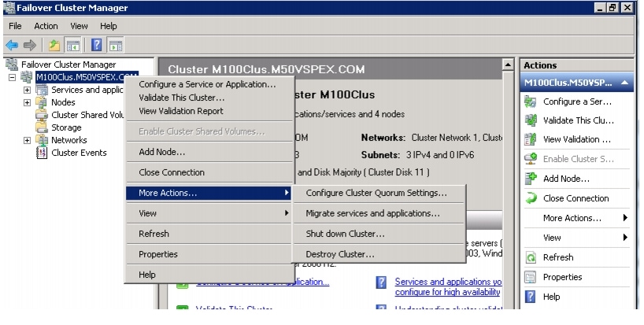This screenshot has width=644, height=325.
Task: Click the Back arrow toolbar icon
Action: pos(12,45)
